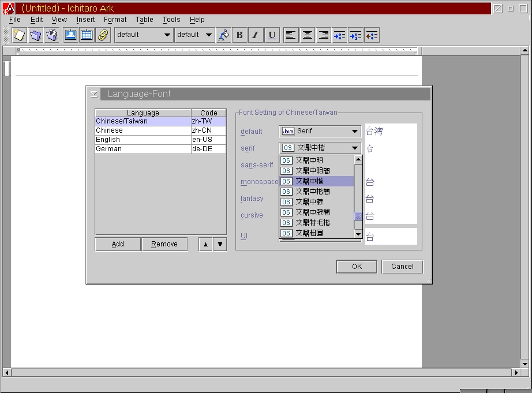Choose highlighted 文鼎中楷 in the font list
Screen dimensions: 532x393
click(x=317, y=181)
